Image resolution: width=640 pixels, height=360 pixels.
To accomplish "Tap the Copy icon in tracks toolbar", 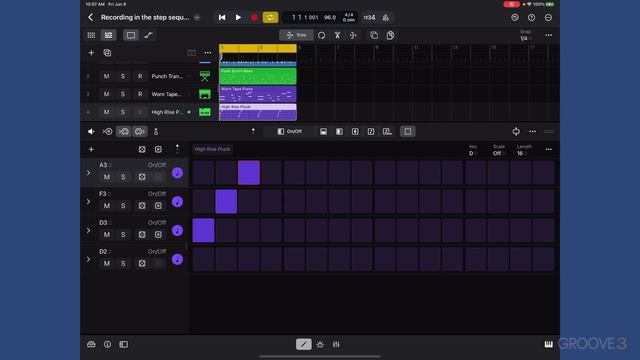I will pos(374,36).
